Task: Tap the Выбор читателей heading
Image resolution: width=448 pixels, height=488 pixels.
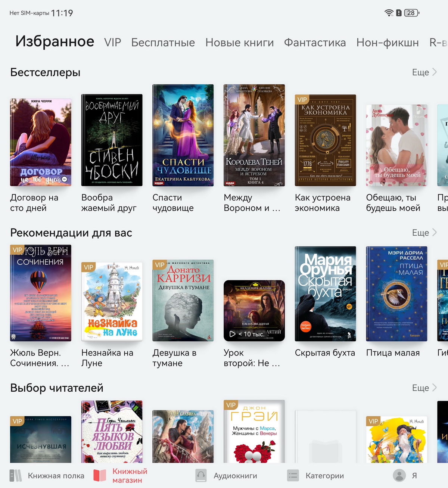Action: [57, 388]
